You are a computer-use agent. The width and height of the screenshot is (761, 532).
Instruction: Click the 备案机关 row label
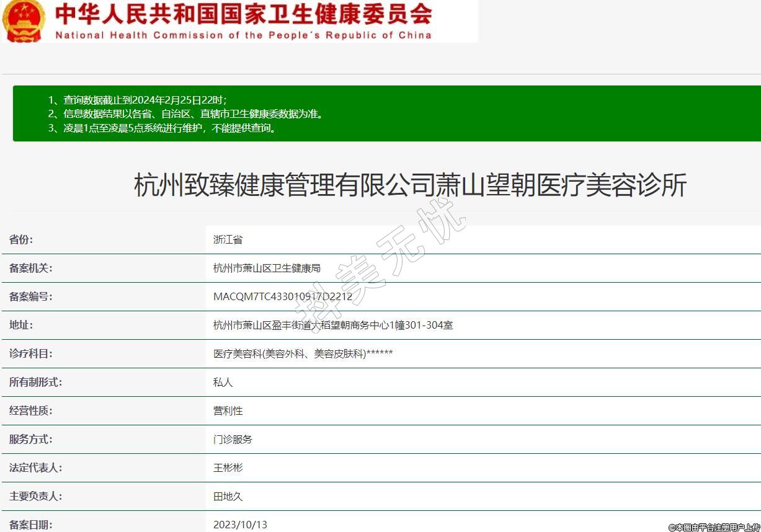pyautogui.click(x=31, y=268)
